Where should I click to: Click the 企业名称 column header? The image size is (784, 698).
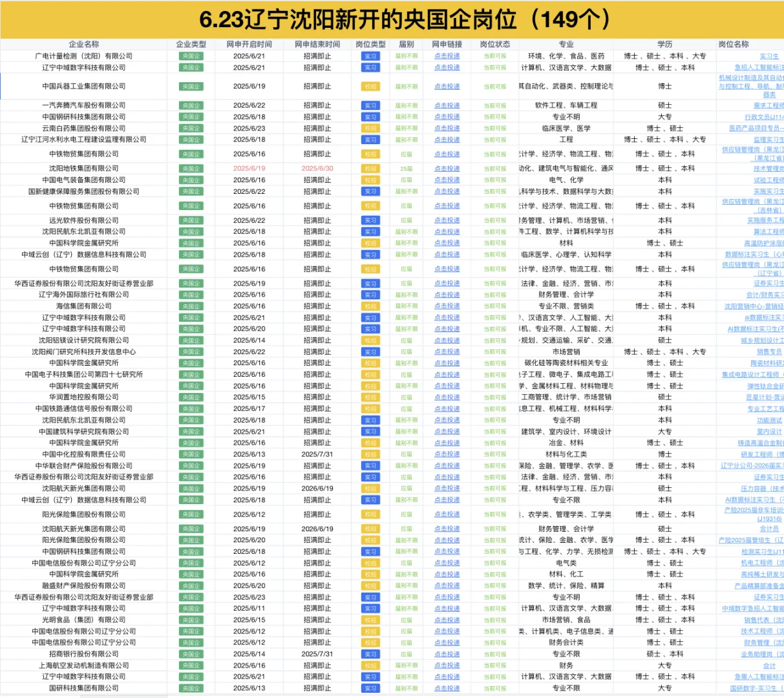[x=84, y=45]
